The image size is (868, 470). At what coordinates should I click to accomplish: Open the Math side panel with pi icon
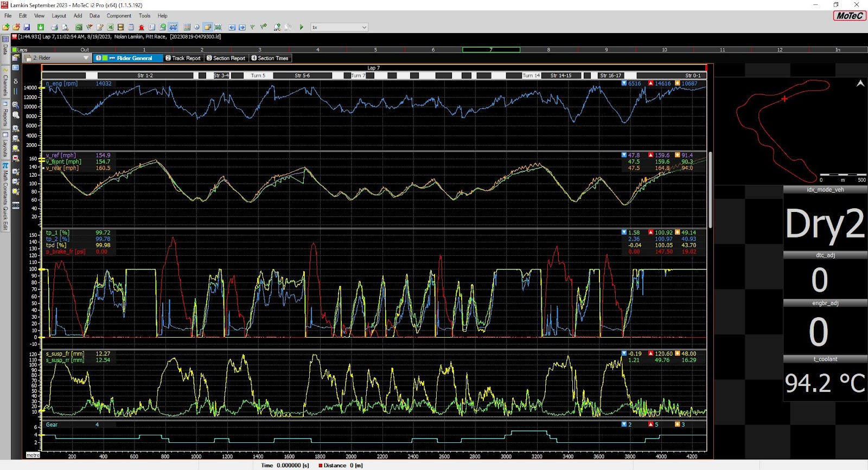click(5, 166)
